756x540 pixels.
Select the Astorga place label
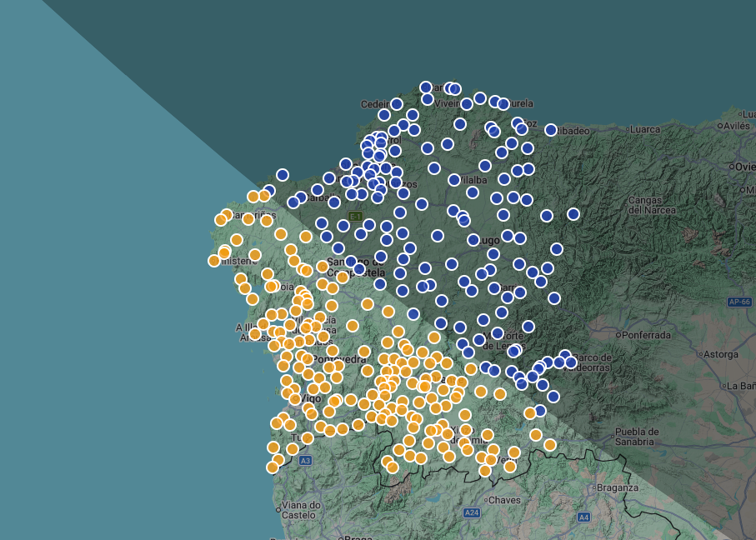722,354
